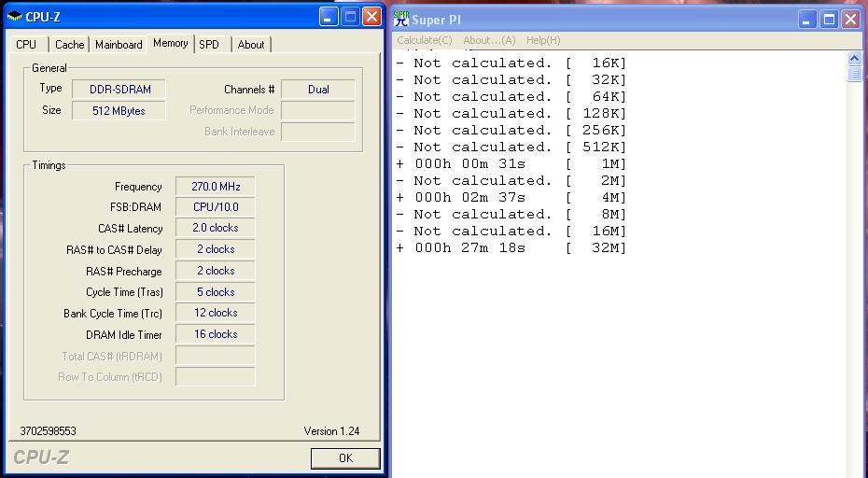The image size is (868, 478).
Task: Click the Frequency label in Timings
Action: point(138,187)
